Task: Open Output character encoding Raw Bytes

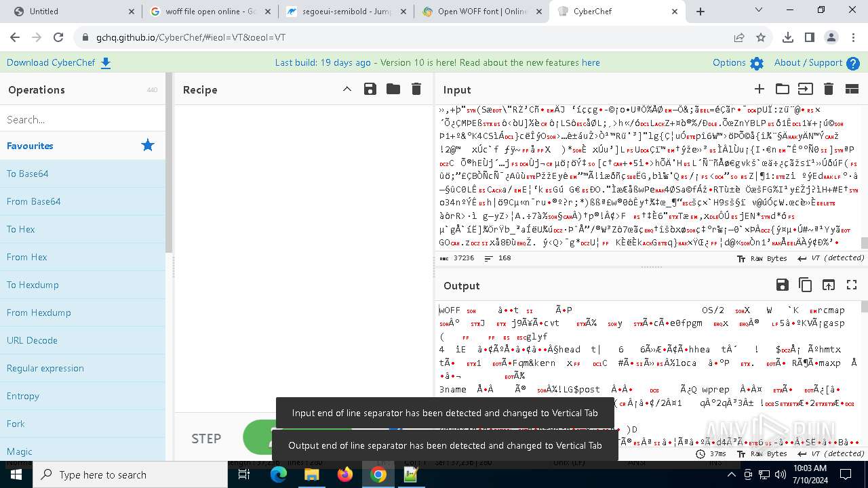Action: 762,453
